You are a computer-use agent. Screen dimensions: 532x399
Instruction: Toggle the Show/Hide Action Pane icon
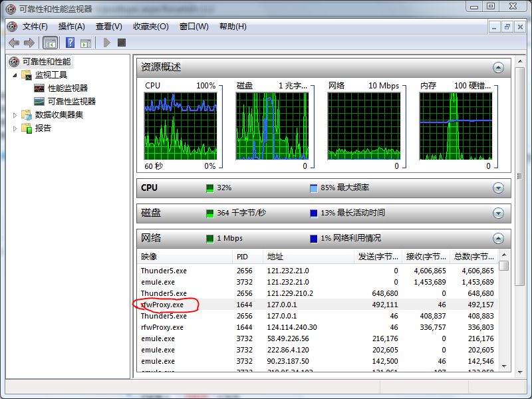click(86, 43)
